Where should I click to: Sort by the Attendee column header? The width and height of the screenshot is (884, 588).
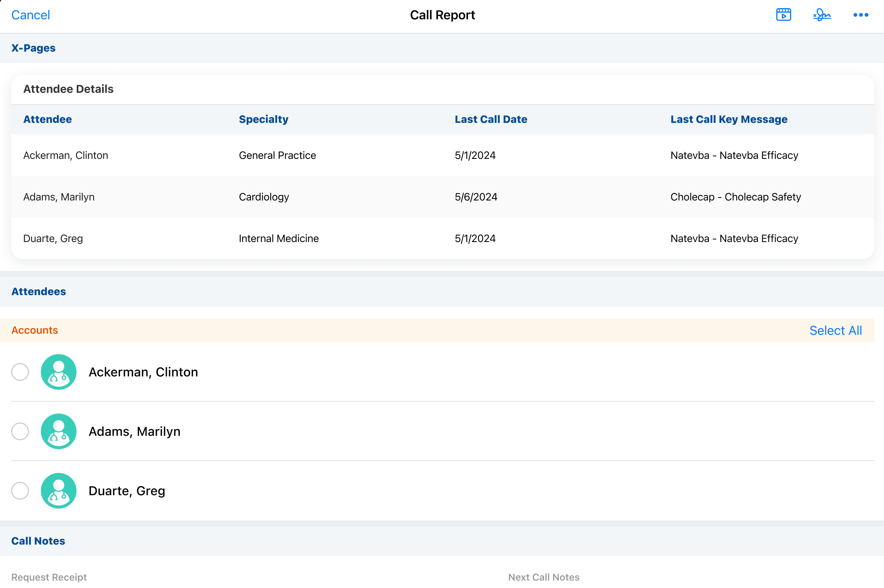click(47, 119)
